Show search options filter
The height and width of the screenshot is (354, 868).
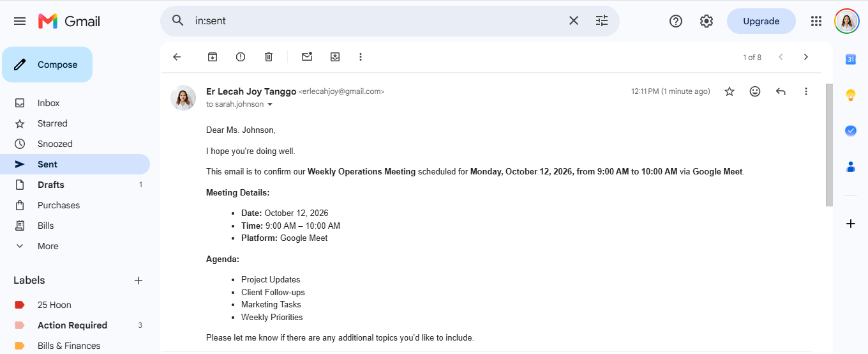(602, 20)
